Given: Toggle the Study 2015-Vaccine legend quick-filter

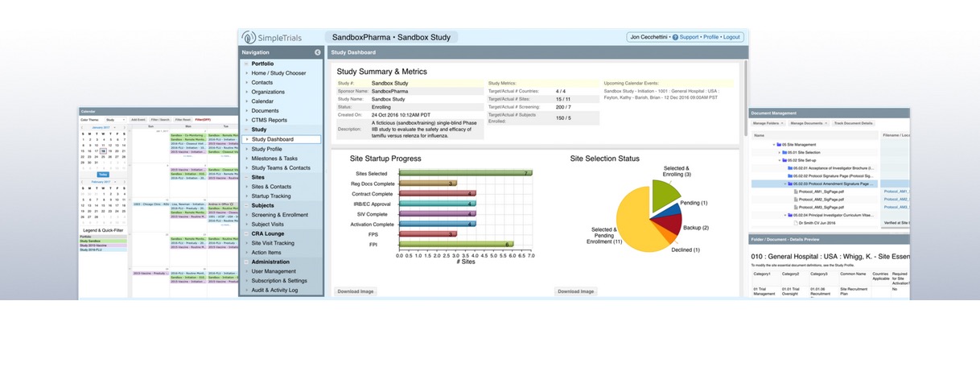Looking at the screenshot, I should coord(93,245).
